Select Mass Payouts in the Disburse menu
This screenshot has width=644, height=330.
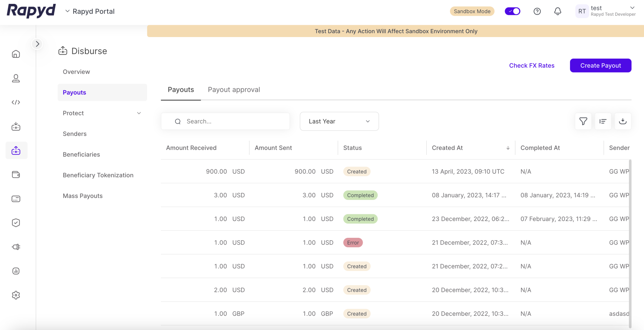coord(83,196)
